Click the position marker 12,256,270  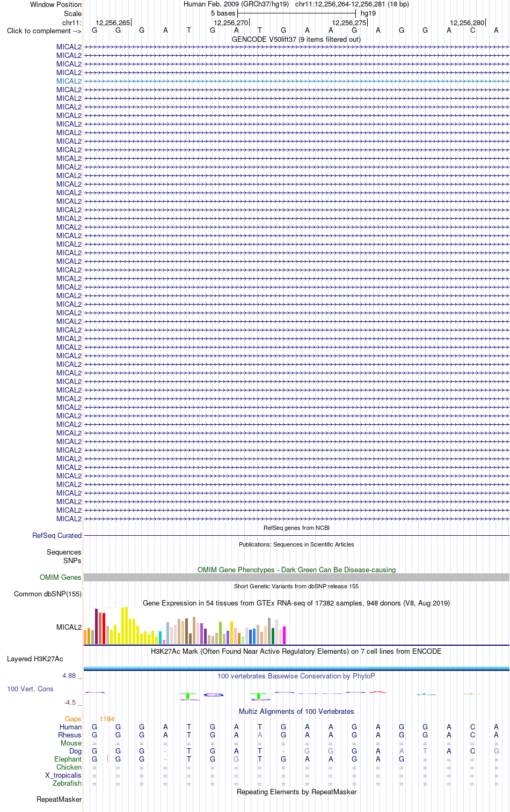(x=231, y=23)
